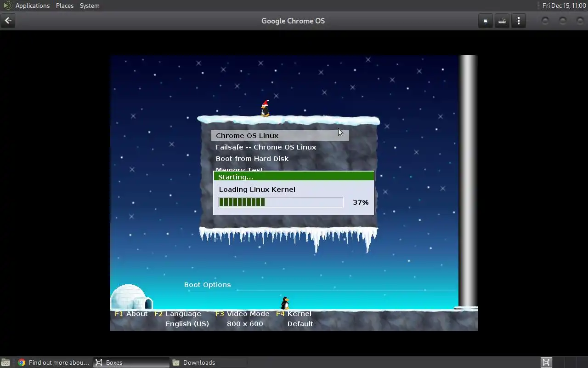Click F3 Video Mode option

[242, 314]
